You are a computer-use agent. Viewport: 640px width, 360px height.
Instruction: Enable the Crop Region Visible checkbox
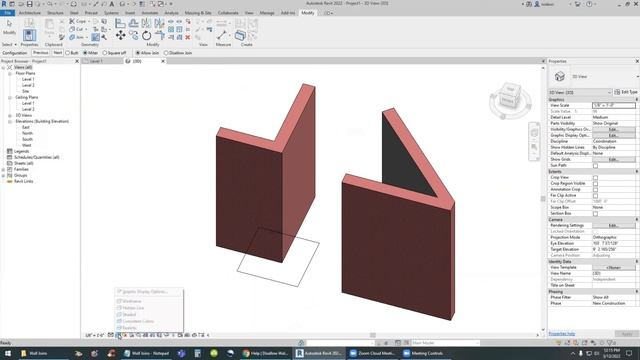596,184
